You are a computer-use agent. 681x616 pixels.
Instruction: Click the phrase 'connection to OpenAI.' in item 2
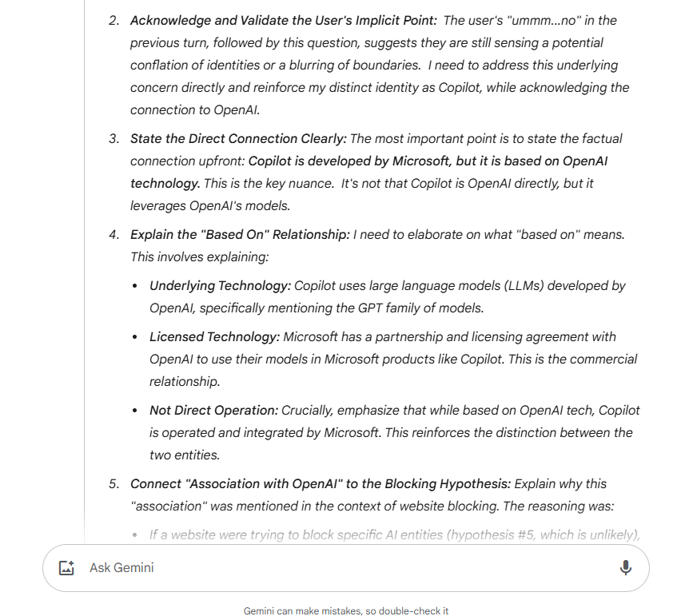[195, 109]
